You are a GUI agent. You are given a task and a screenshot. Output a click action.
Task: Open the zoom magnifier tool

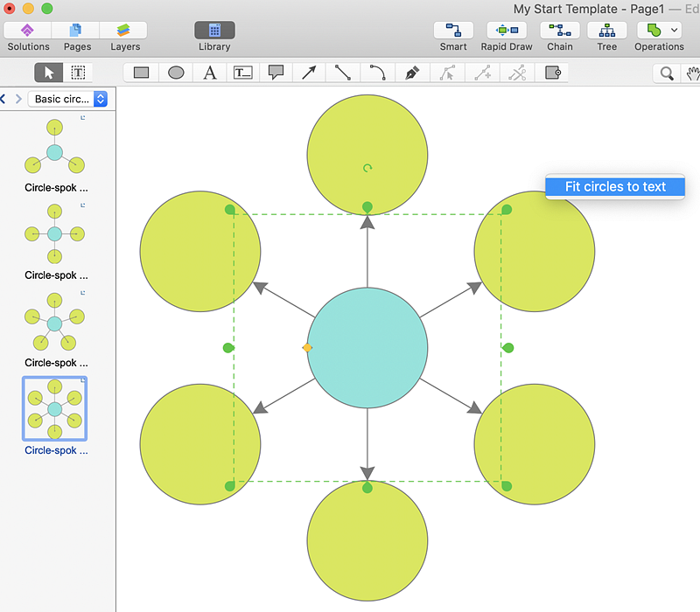coord(667,73)
